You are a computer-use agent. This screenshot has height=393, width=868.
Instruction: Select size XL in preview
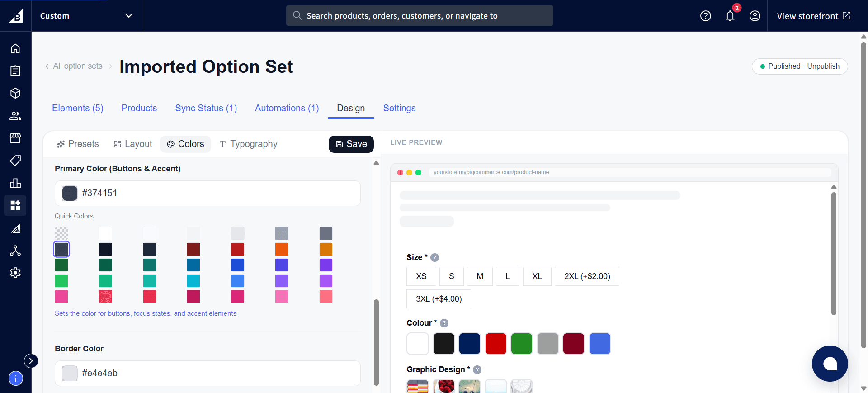coord(537,276)
